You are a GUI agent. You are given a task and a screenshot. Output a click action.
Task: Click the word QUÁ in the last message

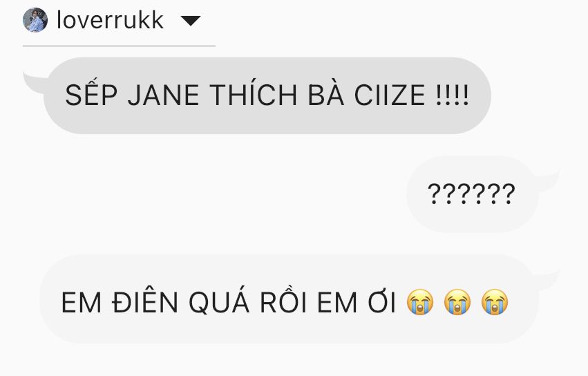click(219, 302)
